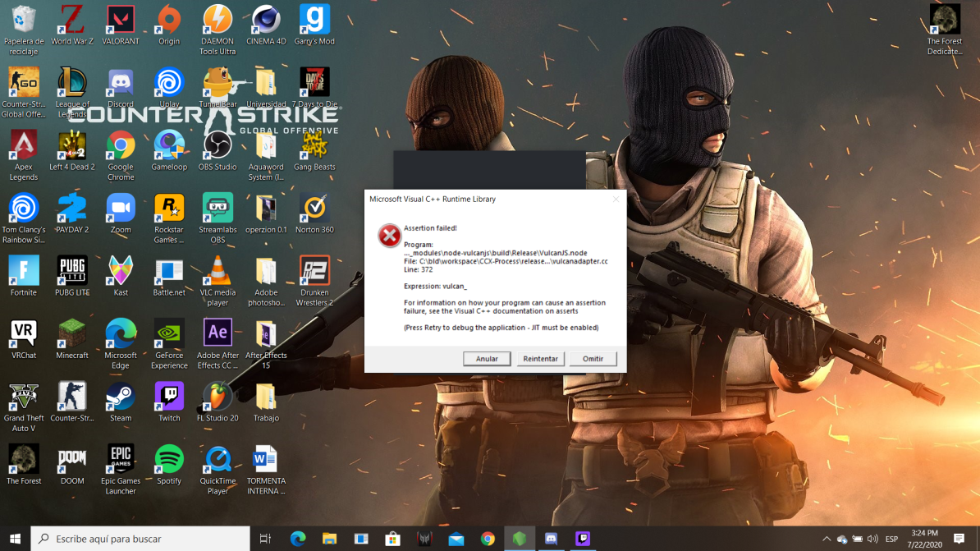Select the Norton 360 desktop icon

coord(314,214)
